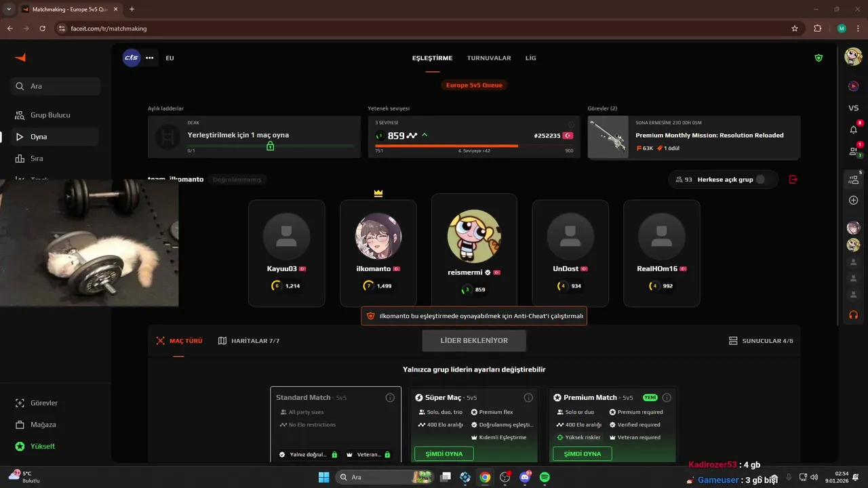Click the plus add icon in right sidebar
868x488 pixels.
(853, 201)
